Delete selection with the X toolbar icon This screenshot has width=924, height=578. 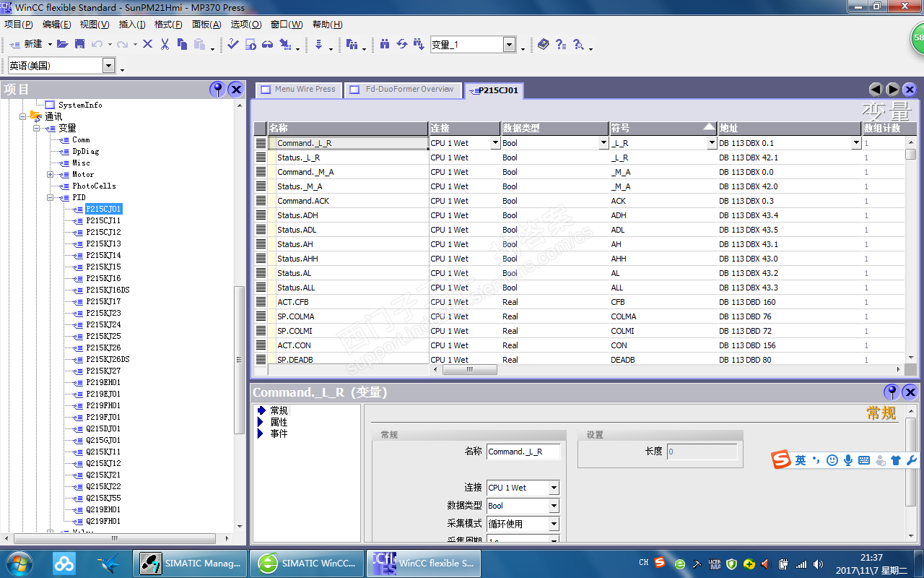point(148,44)
